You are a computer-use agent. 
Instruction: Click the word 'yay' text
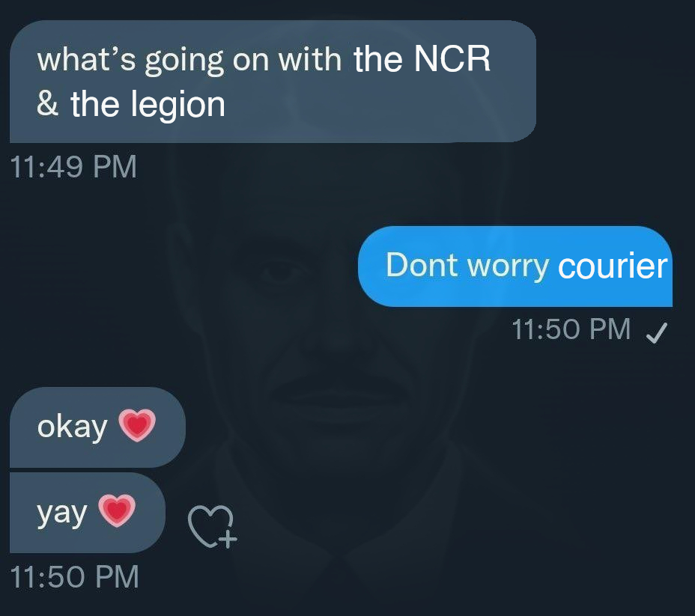coord(61,513)
